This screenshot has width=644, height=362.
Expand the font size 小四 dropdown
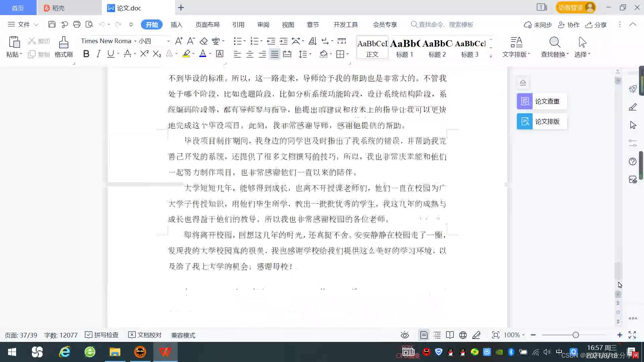click(x=168, y=41)
